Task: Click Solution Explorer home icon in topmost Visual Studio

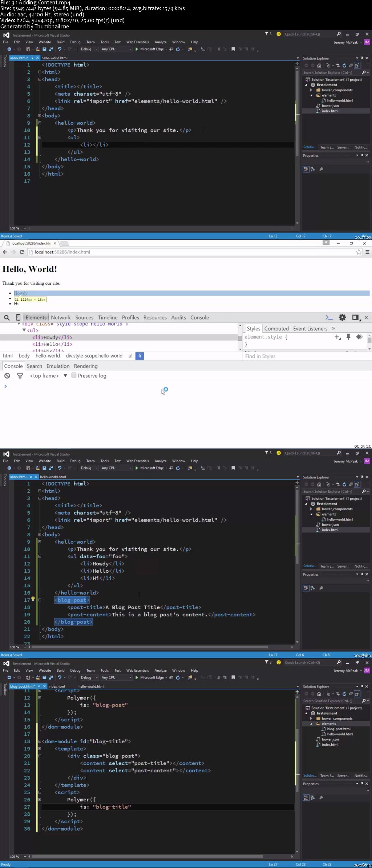Action: [319, 65]
